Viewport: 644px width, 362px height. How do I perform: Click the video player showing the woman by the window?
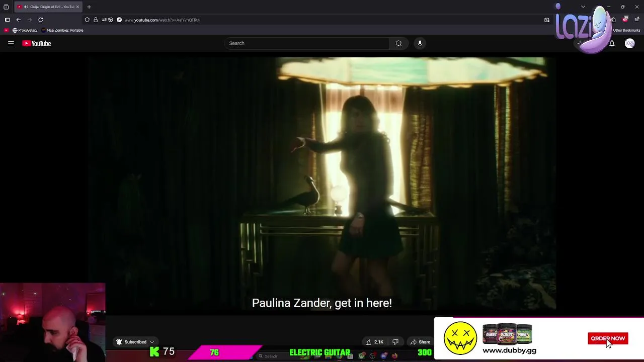pos(322,184)
